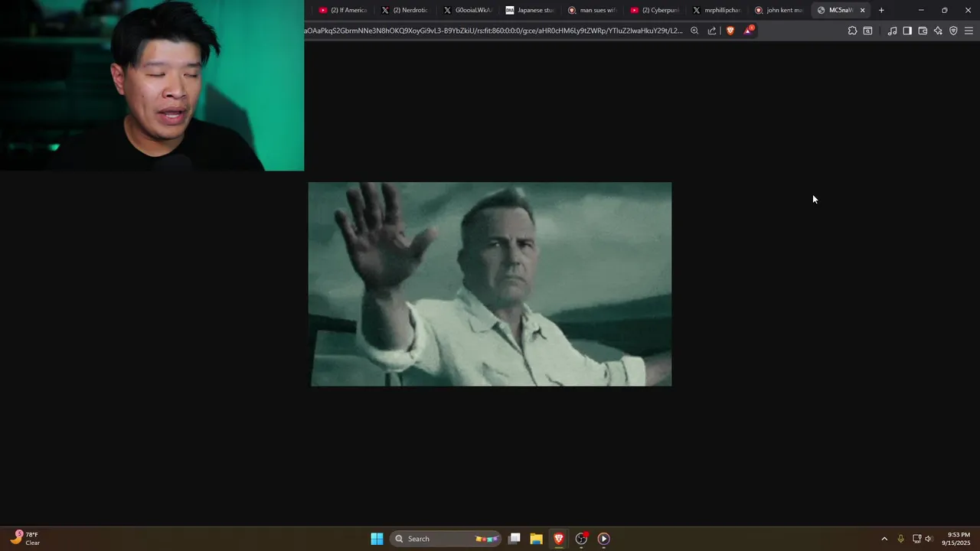The image size is (980, 551).
Task: Open Brave Shields lion icon
Action: click(x=730, y=31)
